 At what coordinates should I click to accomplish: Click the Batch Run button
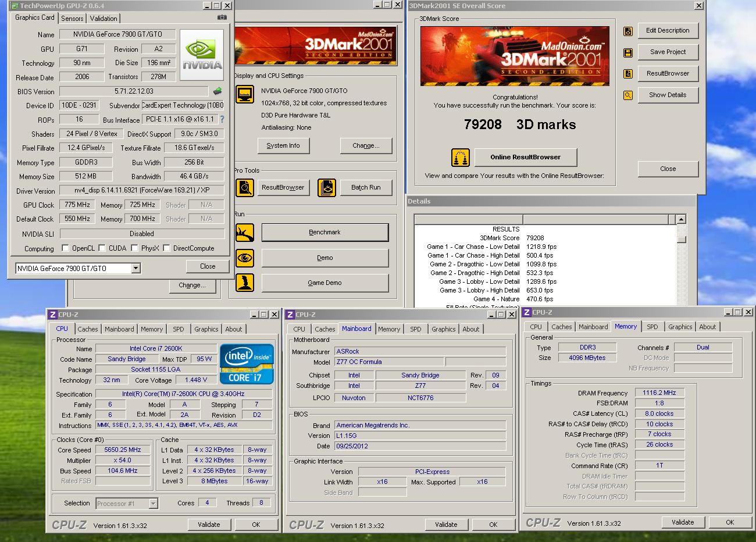(x=366, y=187)
